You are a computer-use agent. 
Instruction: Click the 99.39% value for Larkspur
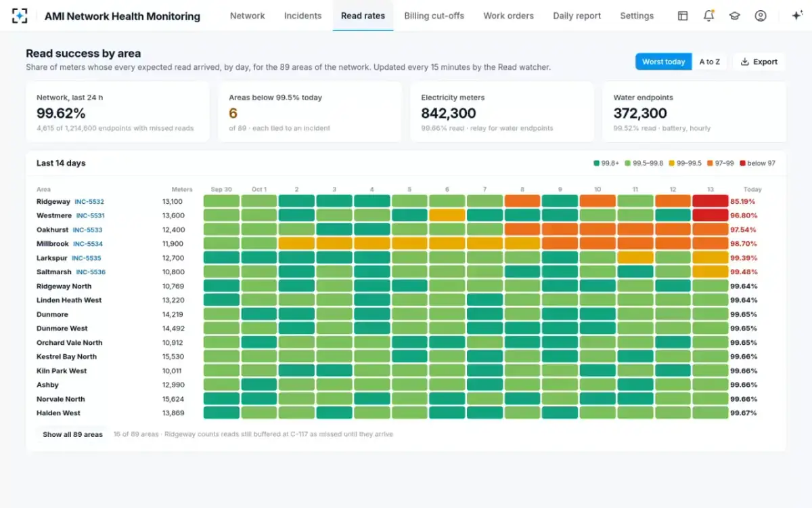[x=743, y=258]
